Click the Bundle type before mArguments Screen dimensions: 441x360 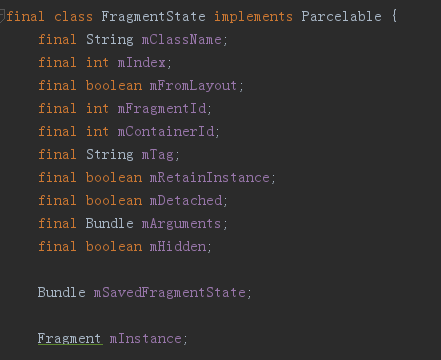(109, 224)
